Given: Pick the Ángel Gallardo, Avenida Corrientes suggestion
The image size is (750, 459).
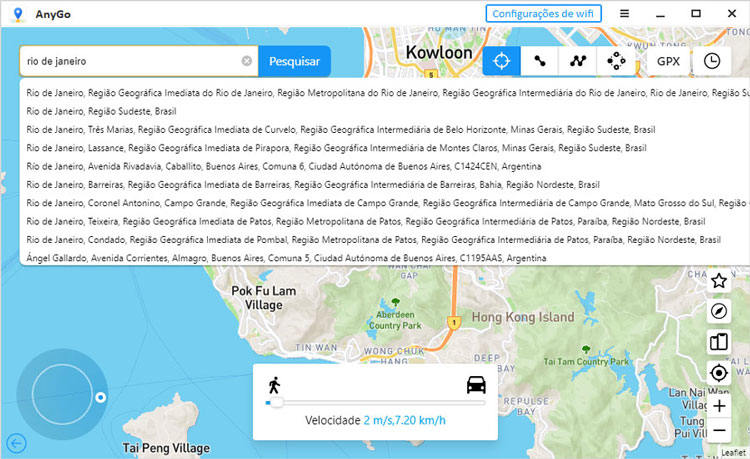Looking at the screenshot, I should 286,258.
